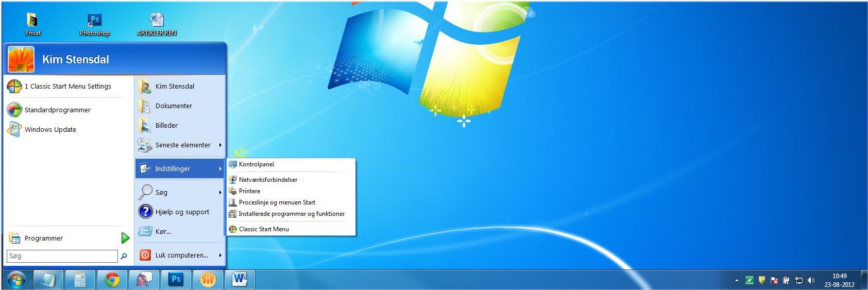Open the notebook icon beside the Start orb

tap(48, 280)
